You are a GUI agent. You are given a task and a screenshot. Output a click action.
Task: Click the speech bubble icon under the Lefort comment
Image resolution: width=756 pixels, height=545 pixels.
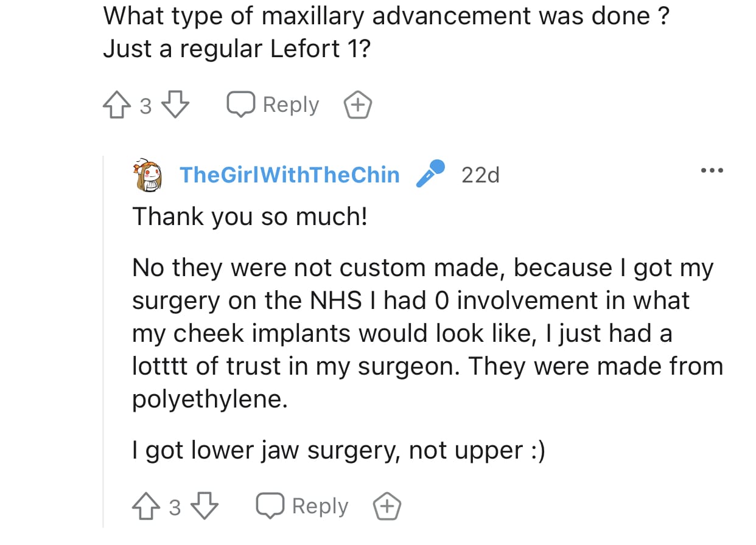point(242,105)
